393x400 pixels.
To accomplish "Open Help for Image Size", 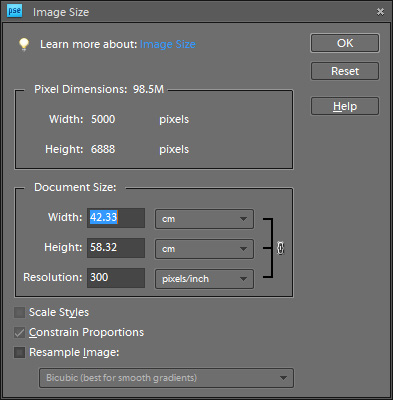I will tap(345, 106).
